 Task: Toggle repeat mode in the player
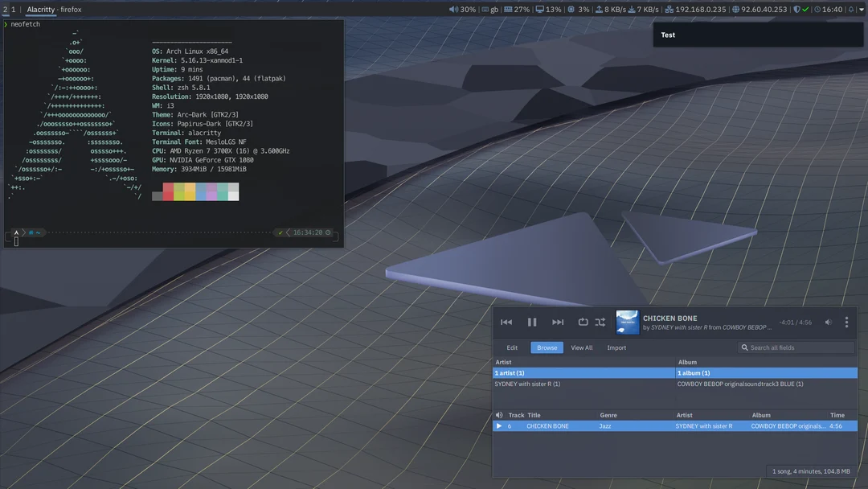pyautogui.click(x=583, y=323)
